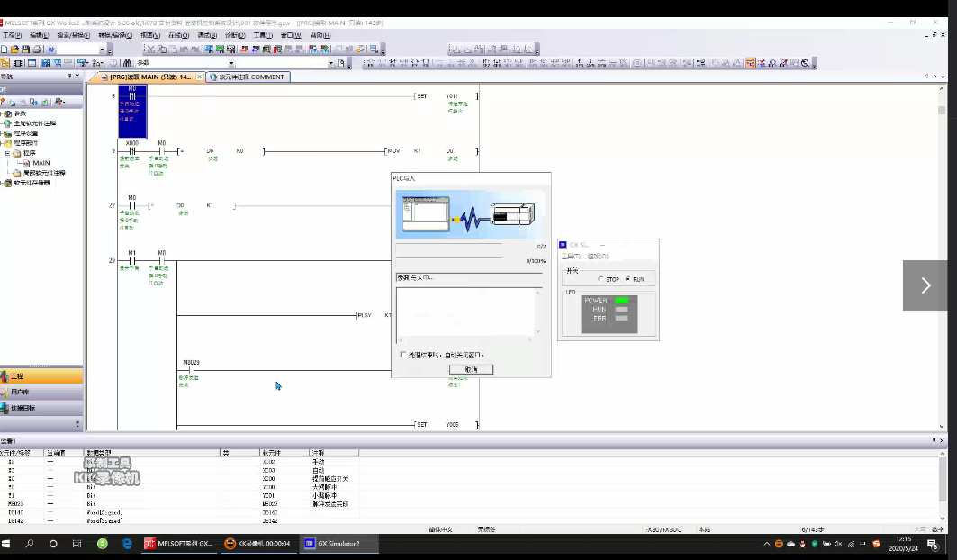Click the scrollbar in the PLC write log box
Image resolution: width=957 pixels, height=560 pixels.
(x=537, y=312)
